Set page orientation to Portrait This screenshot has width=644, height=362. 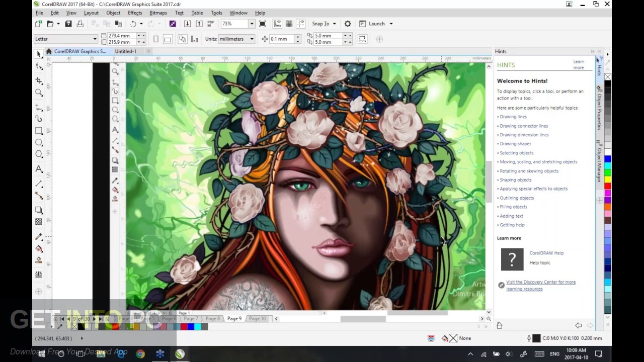click(x=156, y=39)
